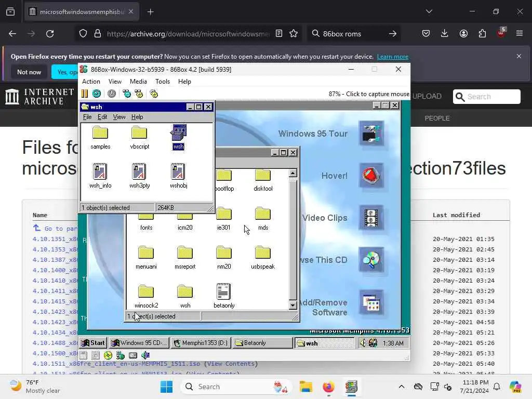Click the CD-ROM status bar icon in 86Box
The height and width of the screenshot is (399, 532).
[108, 355]
